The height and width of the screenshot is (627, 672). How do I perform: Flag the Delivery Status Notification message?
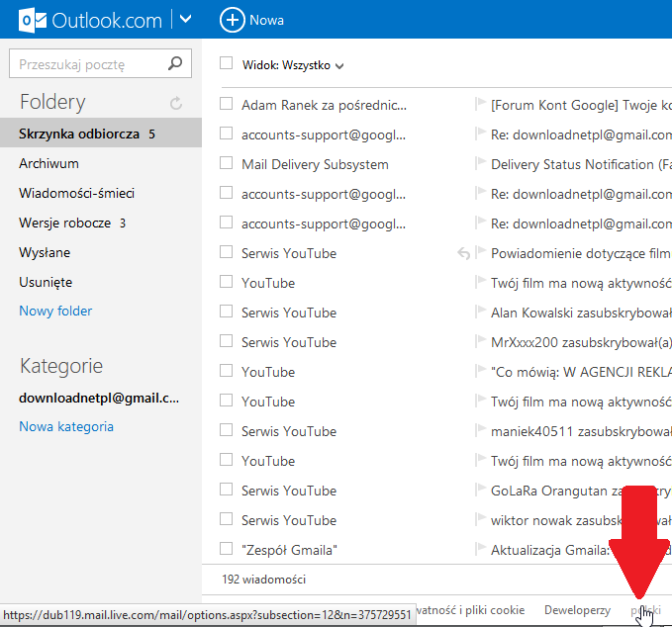click(x=480, y=163)
